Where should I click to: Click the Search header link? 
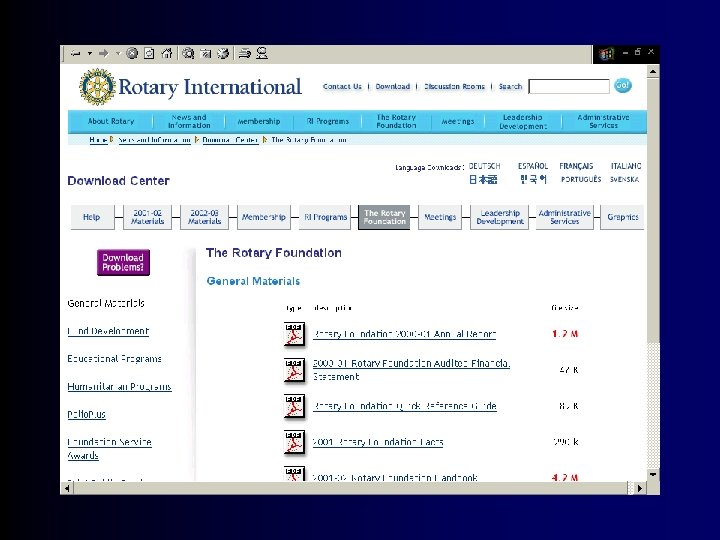click(x=510, y=86)
